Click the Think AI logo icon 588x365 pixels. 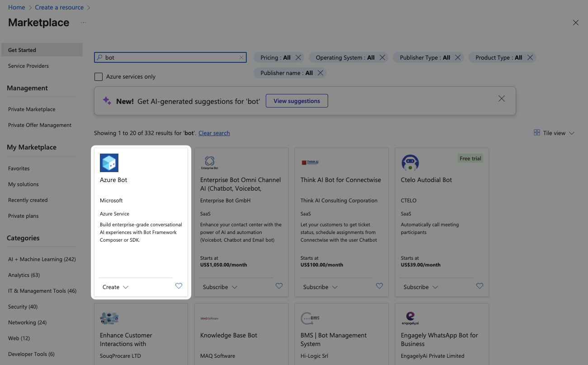310,162
